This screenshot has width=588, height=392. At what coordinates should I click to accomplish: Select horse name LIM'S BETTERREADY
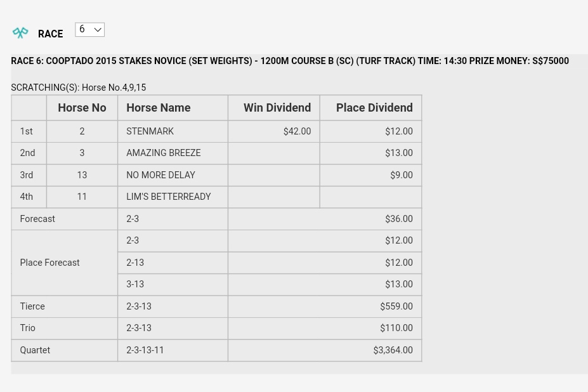(x=168, y=197)
